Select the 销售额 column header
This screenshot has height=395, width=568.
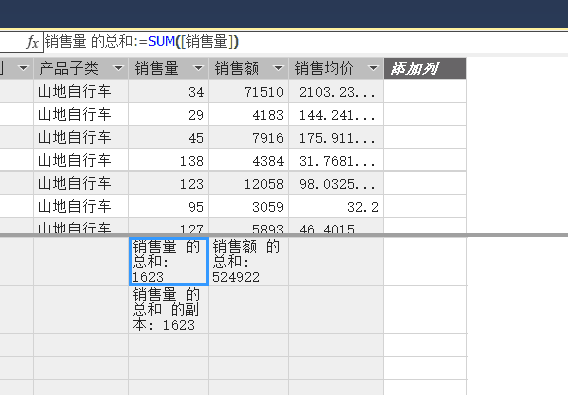tap(248, 68)
